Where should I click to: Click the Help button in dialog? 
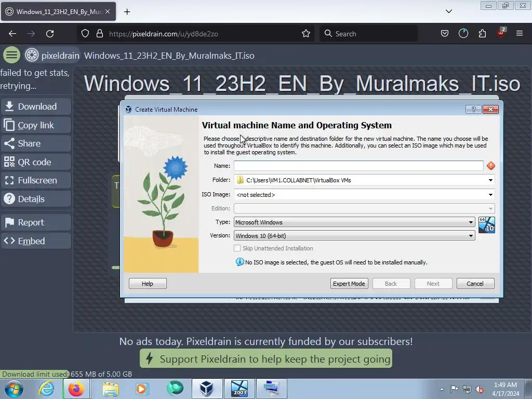(x=148, y=284)
